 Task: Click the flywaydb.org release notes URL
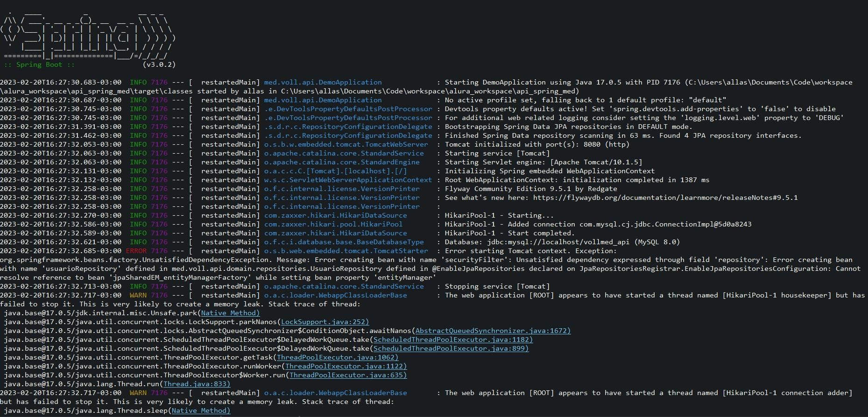[x=665, y=198]
